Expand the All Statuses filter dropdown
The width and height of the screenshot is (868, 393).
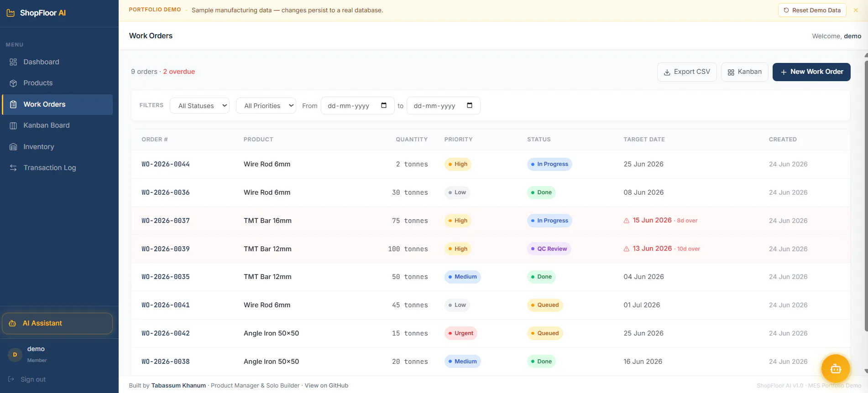199,105
